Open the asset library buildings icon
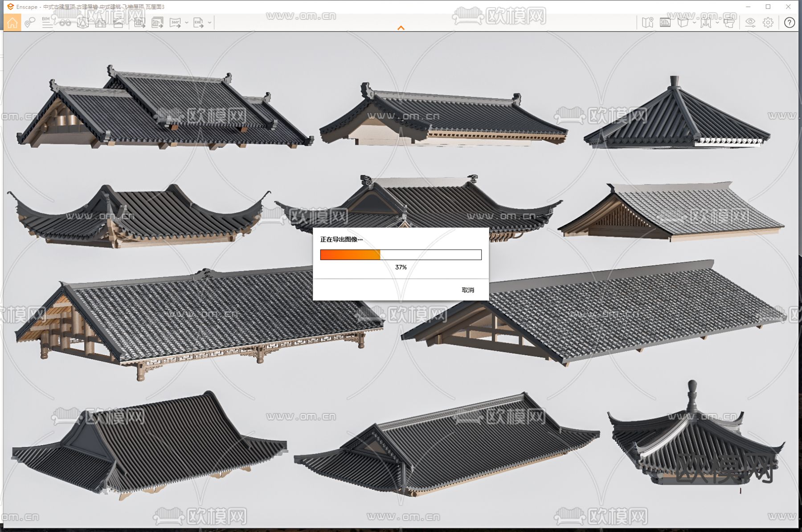 point(100,23)
